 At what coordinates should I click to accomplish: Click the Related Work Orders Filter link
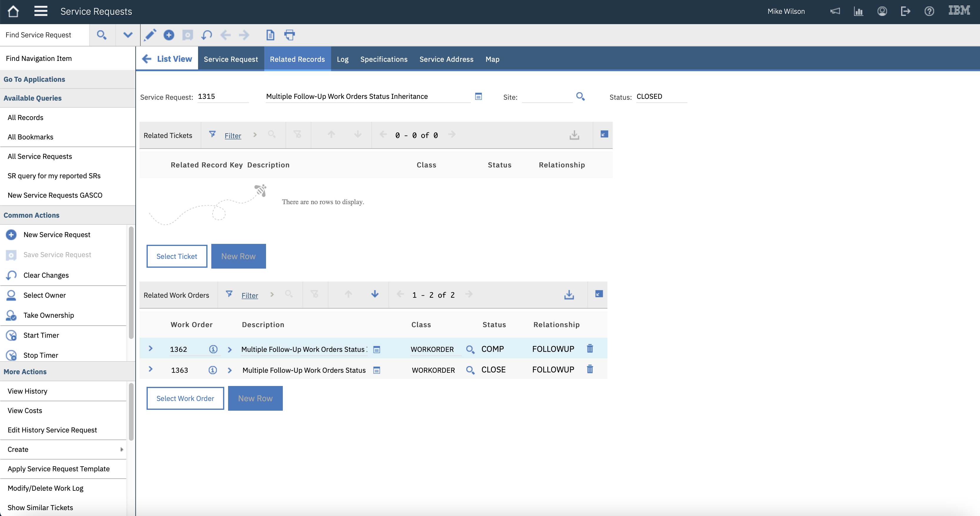[250, 295]
